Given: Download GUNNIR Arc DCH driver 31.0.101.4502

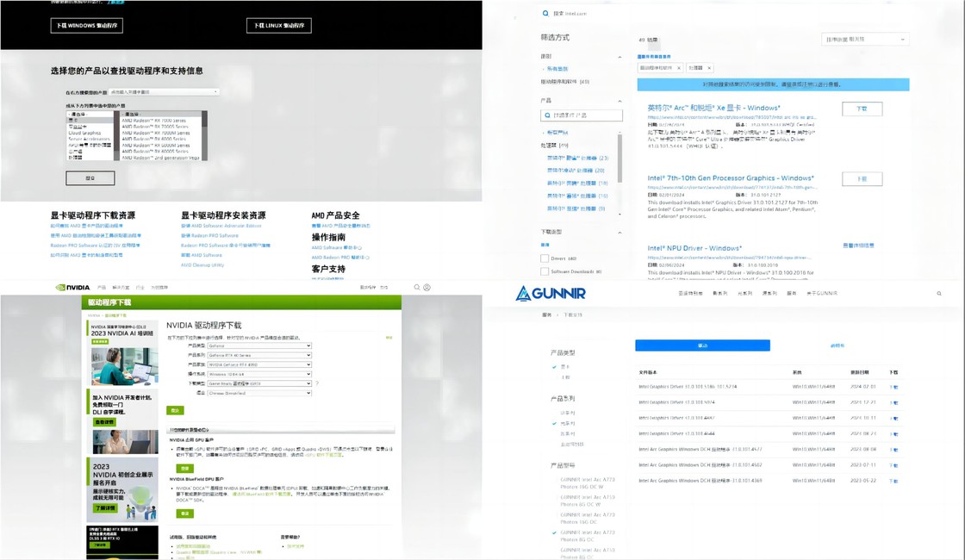Looking at the screenshot, I should [x=893, y=465].
